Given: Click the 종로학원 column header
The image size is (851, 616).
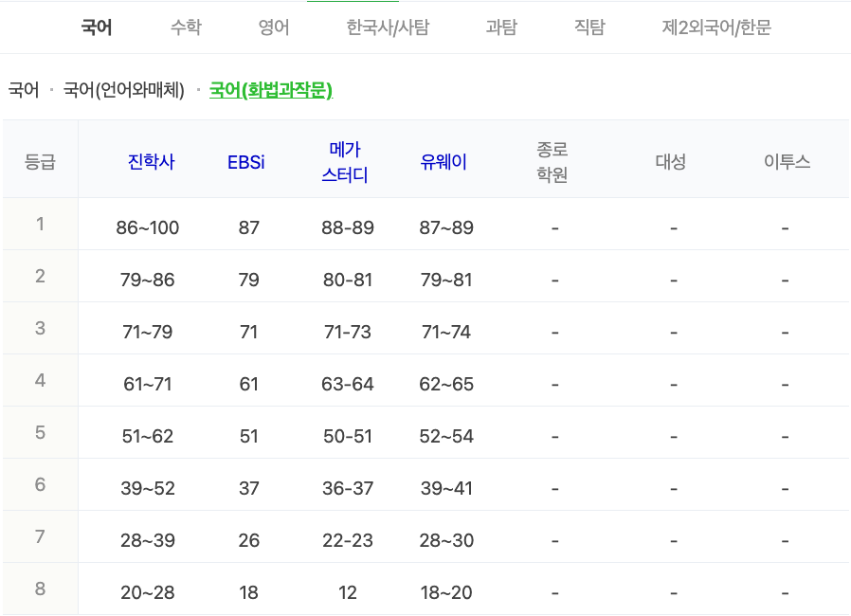Looking at the screenshot, I should coord(553,158).
